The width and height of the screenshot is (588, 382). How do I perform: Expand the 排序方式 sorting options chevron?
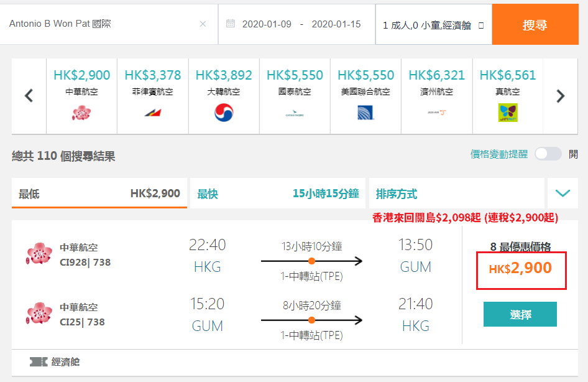coord(563,193)
